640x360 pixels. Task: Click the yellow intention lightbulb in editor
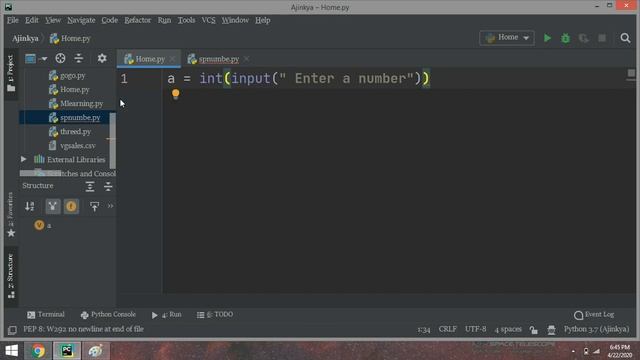(176, 93)
